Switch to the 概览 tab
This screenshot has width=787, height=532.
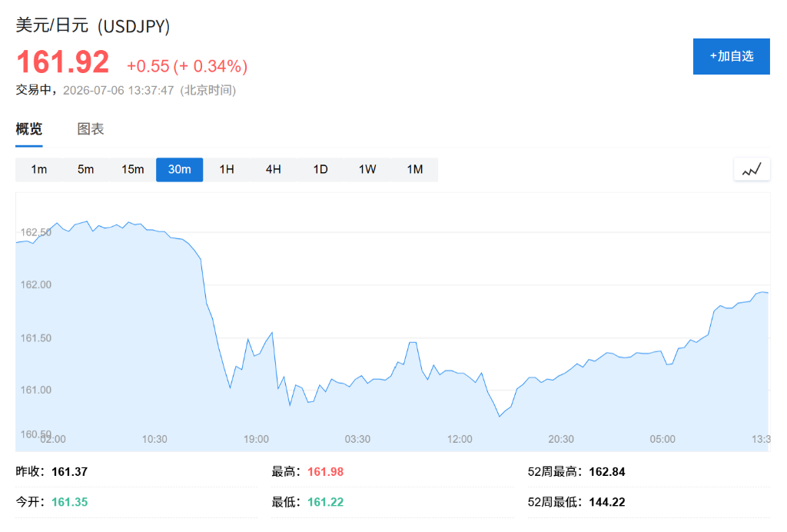(28, 129)
